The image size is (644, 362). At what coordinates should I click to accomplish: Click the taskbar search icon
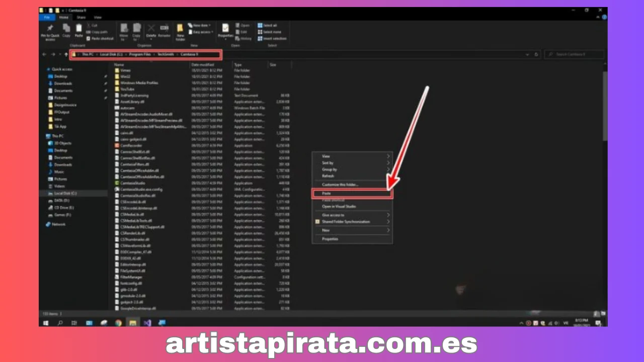[60, 323]
